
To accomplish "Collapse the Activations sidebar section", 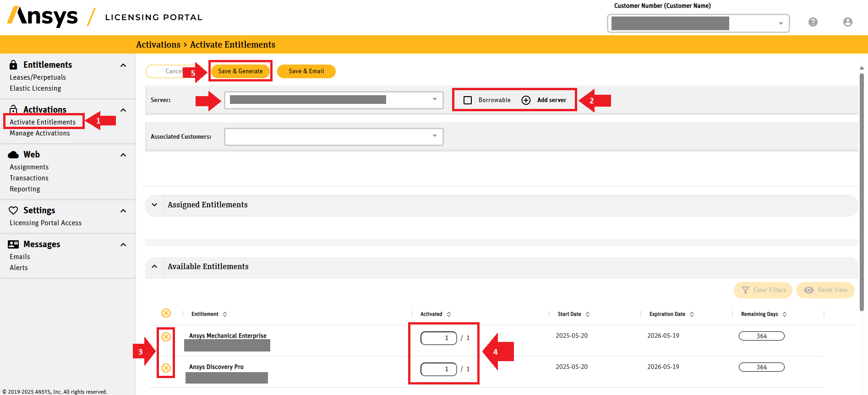I will tap(123, 110).
